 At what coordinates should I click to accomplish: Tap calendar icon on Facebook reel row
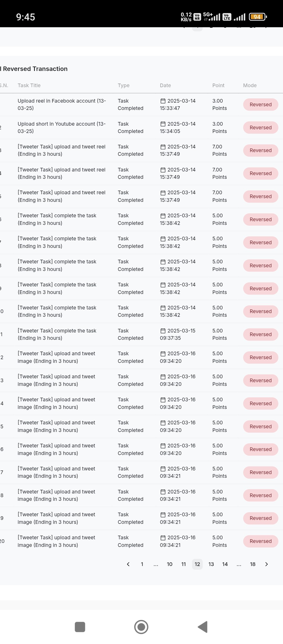click(163, 101)
